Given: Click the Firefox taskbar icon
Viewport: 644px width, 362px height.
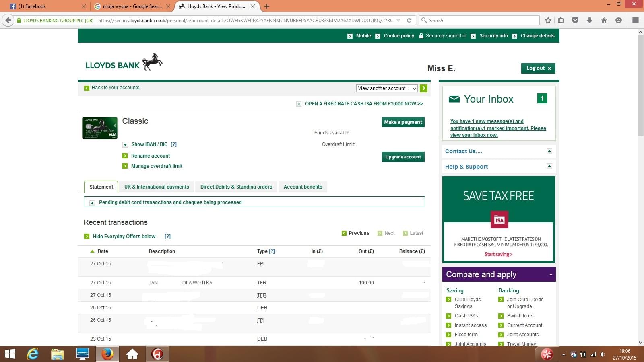Looking at the screenshot, I should point(107,354).
